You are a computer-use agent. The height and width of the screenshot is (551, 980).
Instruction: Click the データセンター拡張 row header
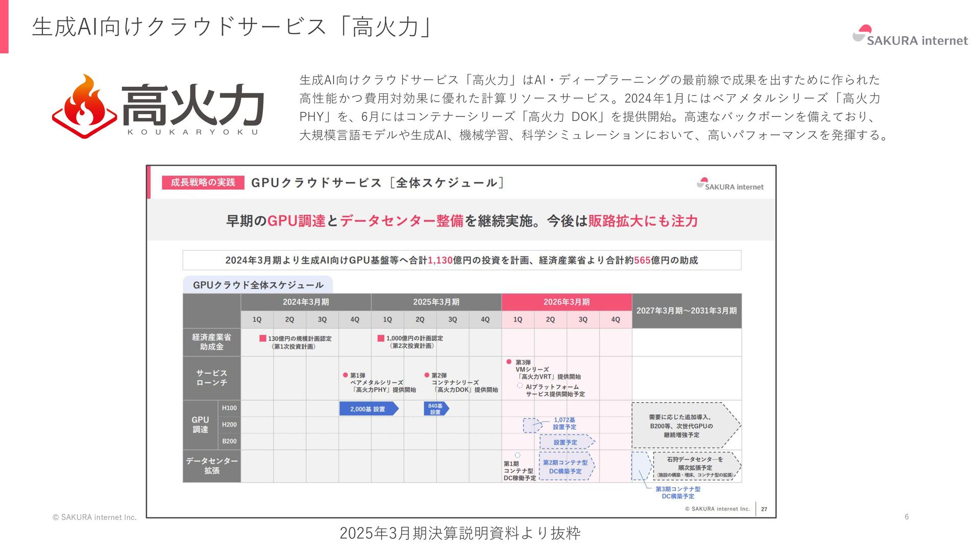212,466
